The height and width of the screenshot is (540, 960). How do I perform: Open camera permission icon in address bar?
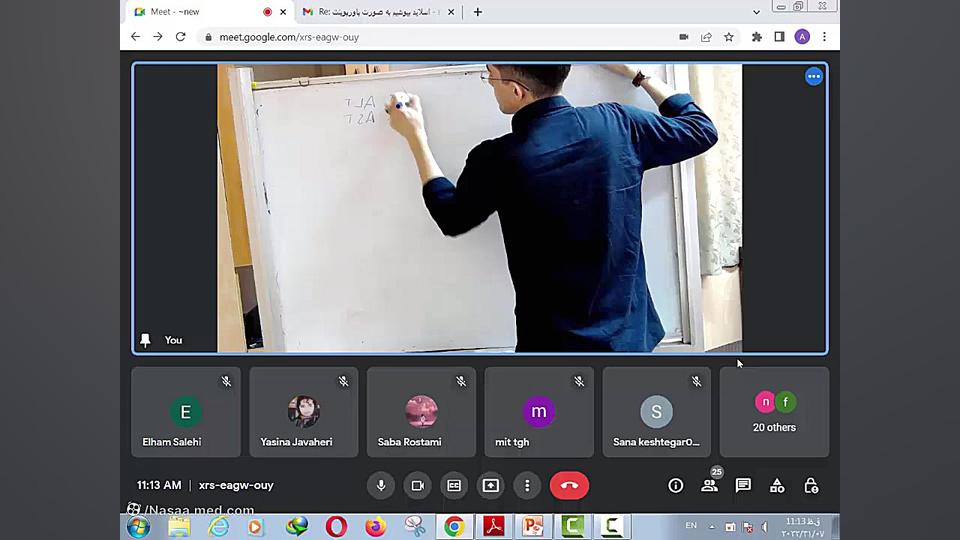point(684,37)
